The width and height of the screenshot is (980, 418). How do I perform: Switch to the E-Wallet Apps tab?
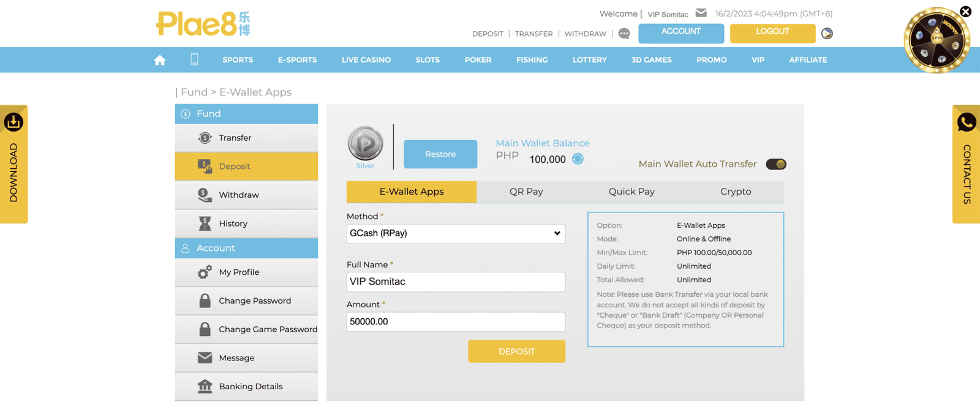(x=412, y=192)
